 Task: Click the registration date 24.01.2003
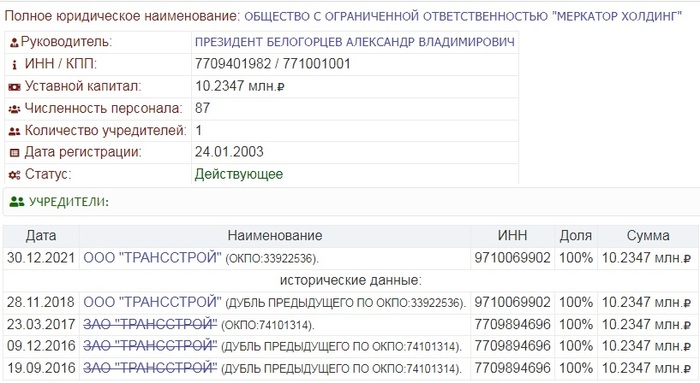(x=229, y=152)
